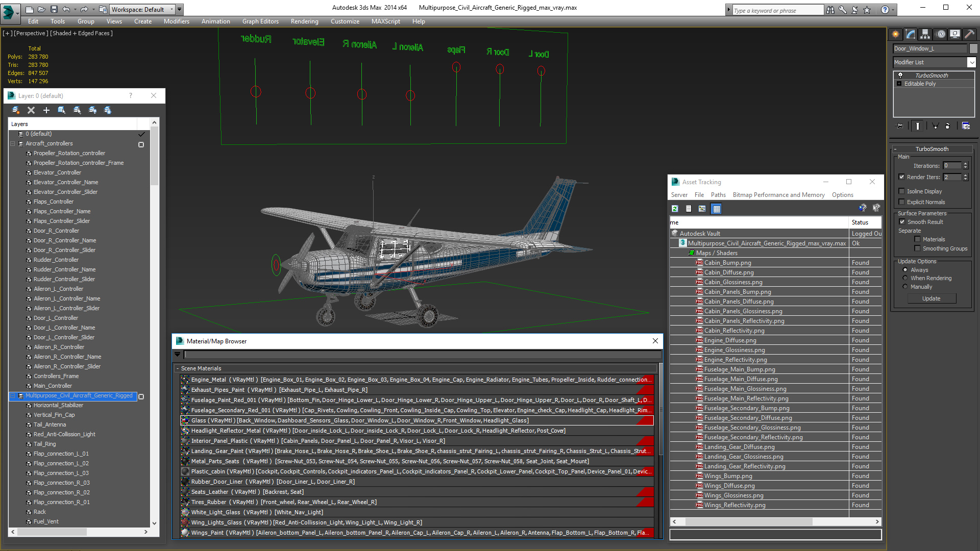Collapse the Scene Materials group
Image resolution: width=980 pixels, height=551 pixels.
pyautogui.click(x=178, y=368)
